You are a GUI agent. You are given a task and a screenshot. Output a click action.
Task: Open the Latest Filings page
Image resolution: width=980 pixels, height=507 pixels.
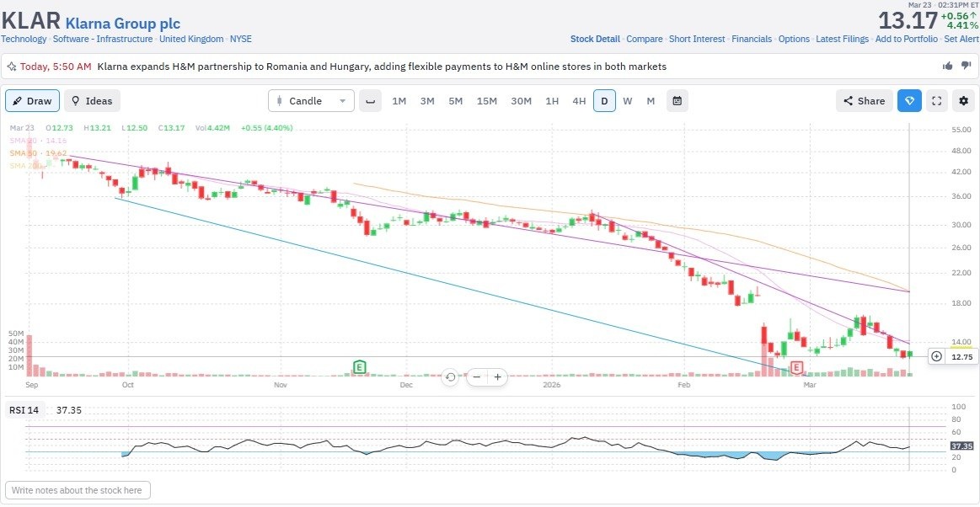842,39
